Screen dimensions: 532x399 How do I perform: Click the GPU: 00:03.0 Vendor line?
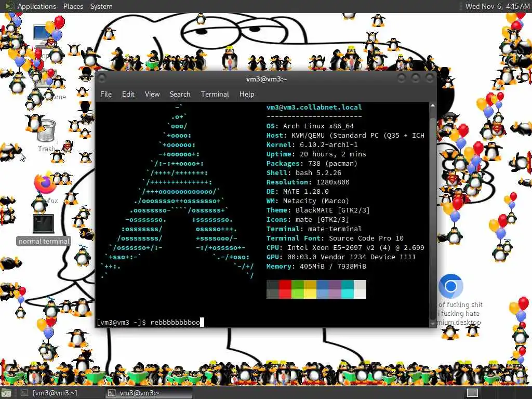[x=341, y=257]
